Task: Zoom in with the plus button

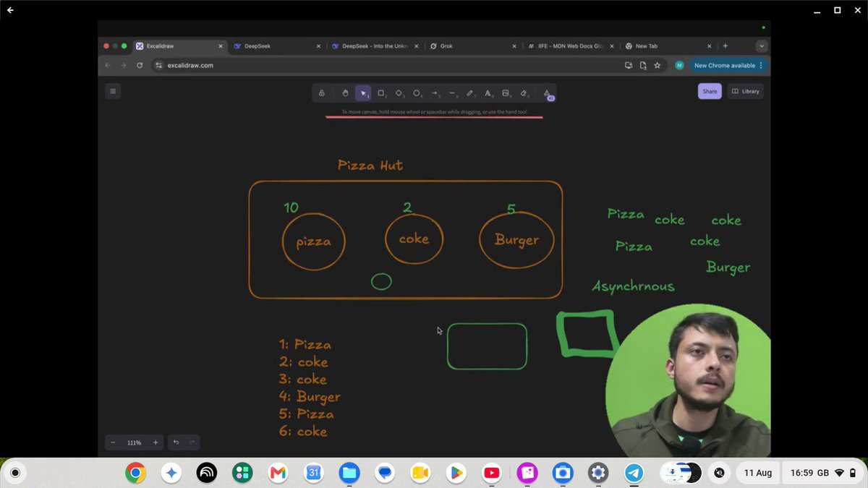Action: pyautogui.click(x=156, y=442)
